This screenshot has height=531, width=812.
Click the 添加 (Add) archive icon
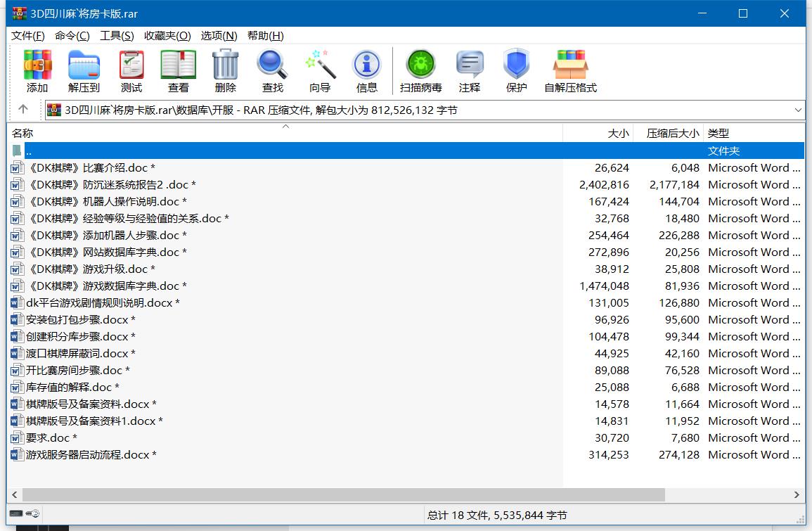37,70
